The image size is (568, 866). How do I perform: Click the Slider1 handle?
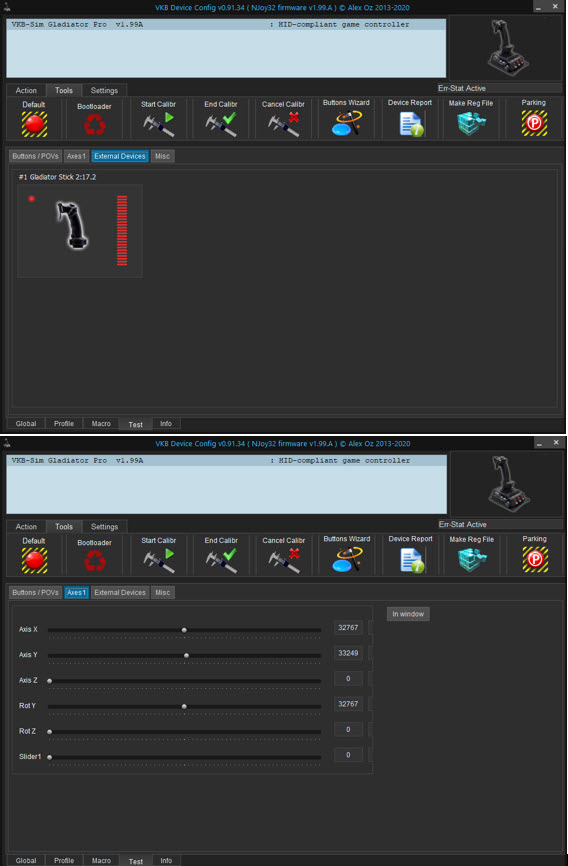point(49,757)
